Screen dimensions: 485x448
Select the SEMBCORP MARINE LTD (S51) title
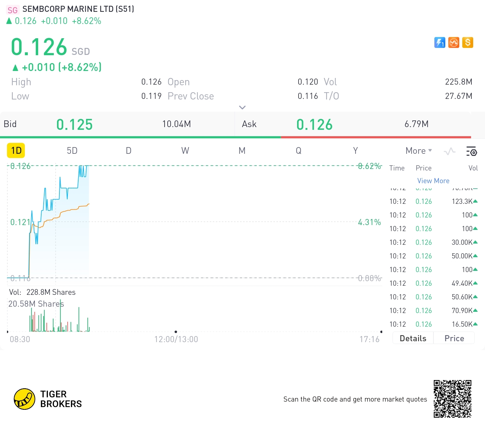(x=78, y=9)
